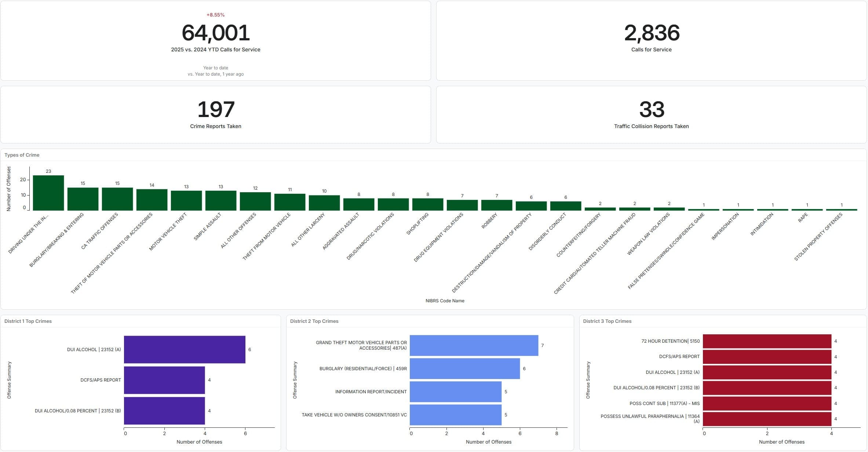Click the 197 Crime Reports Taken number
The height and width of the screenshot is (452, 868).
[x=216, y=109]
